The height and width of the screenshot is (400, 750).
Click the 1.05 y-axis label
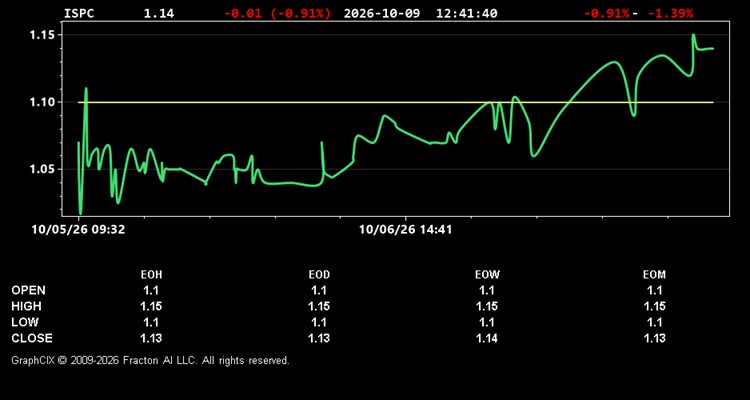point(42,169)
